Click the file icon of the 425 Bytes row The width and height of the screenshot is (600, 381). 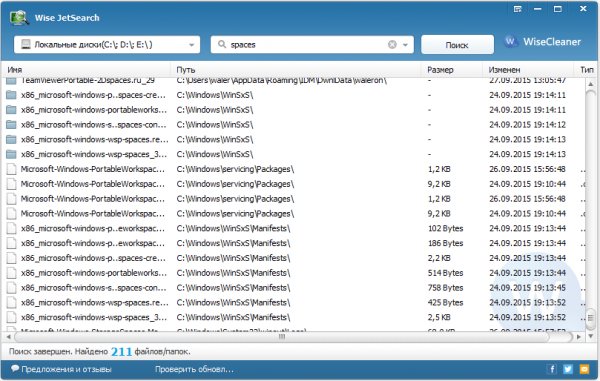tap(11, 303)
